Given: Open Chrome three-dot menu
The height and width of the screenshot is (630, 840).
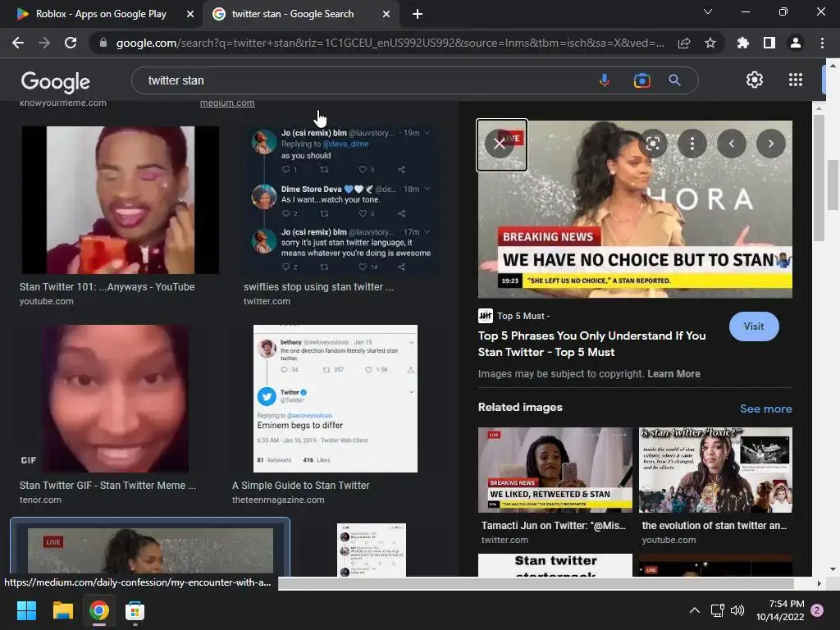Looking at the screenshot, I should (x=822, y=43).
